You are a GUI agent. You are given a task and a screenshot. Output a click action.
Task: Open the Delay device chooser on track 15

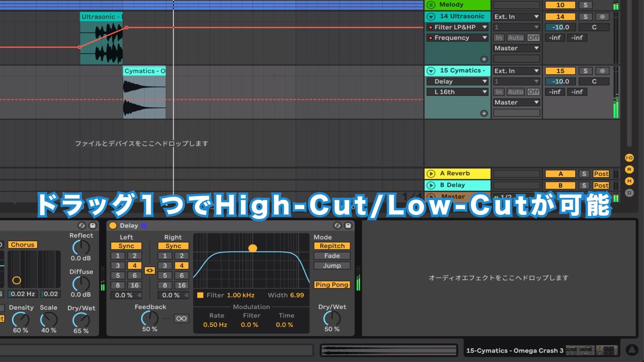point(457,81)
